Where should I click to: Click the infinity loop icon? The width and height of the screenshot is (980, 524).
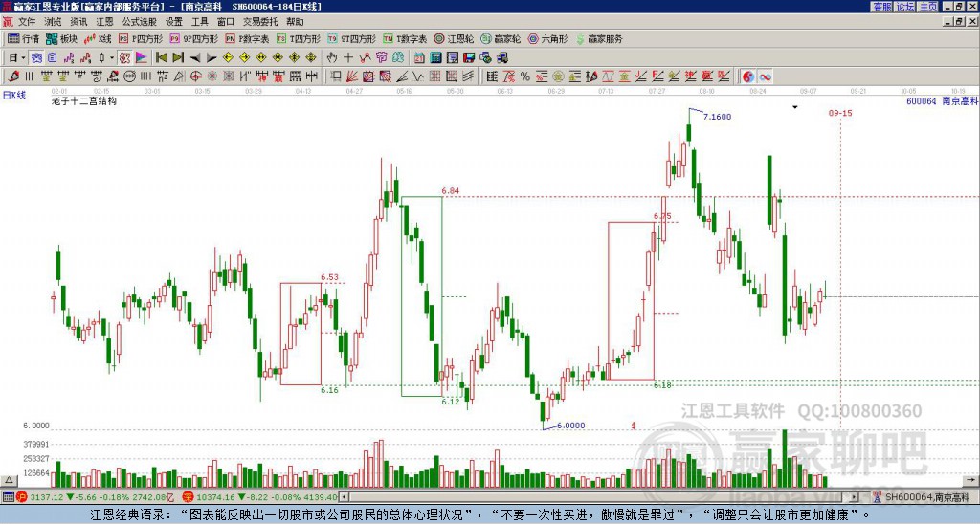tap(765, 76)
